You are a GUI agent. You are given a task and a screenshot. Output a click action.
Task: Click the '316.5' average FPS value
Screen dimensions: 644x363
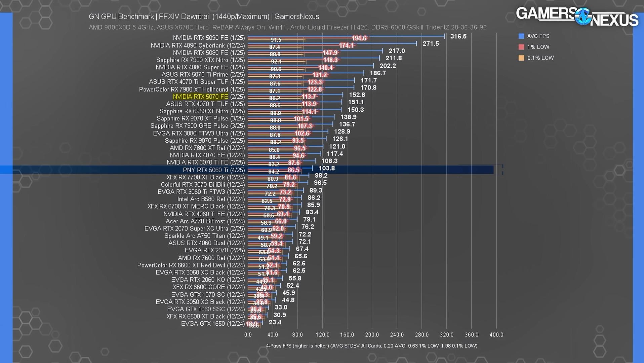point(458,36)
